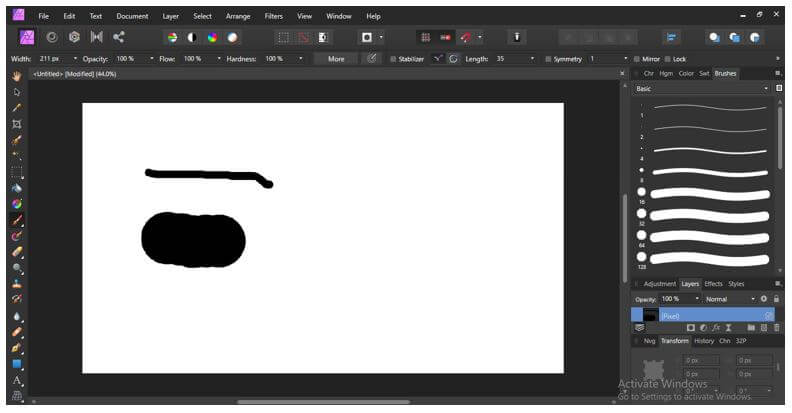This screenshot has width=792, height=413.
Task: Open the File menu
Action: (44, 16)
